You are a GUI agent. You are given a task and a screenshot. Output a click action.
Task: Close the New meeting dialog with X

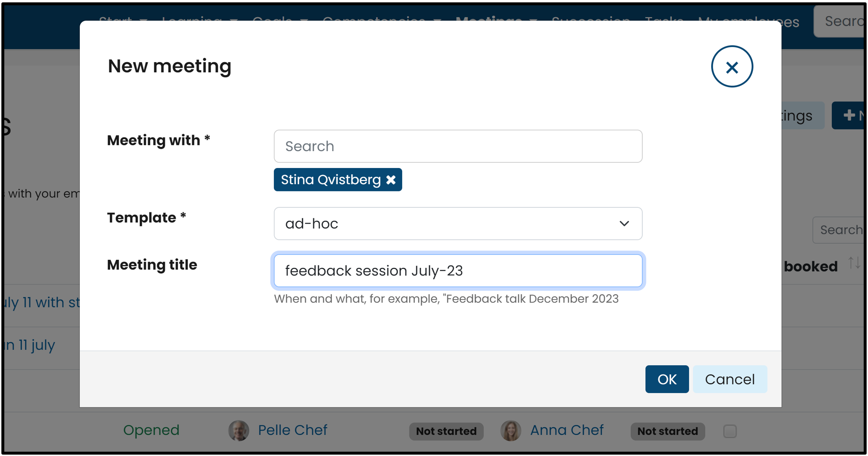click(732, 67)
